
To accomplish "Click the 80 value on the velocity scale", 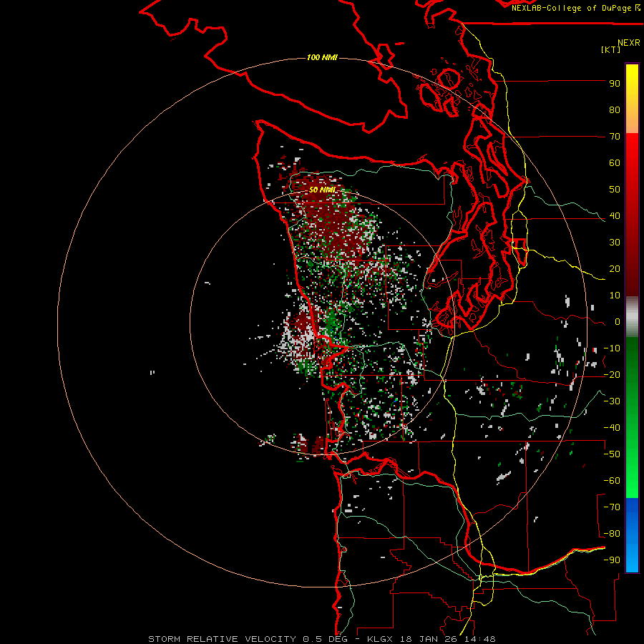I will pyautogui.click(x=615, y=110).
